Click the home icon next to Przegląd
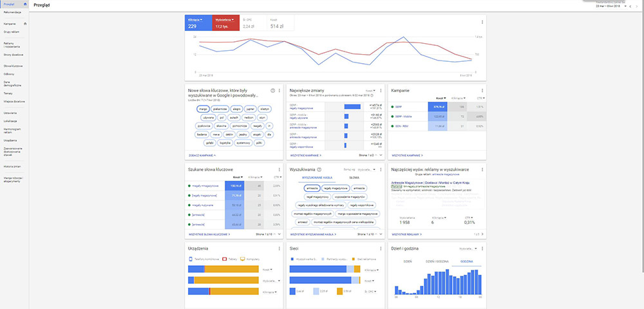 click(25, 5)
